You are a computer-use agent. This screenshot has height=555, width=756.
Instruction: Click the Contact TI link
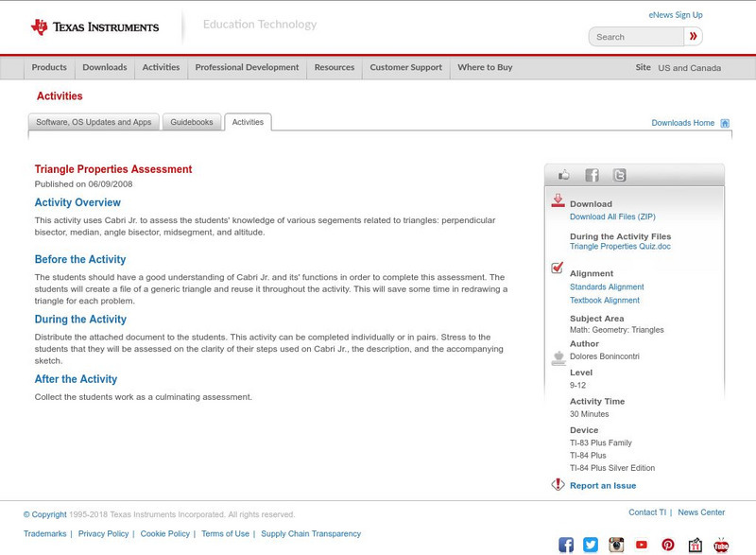[647, 512]
